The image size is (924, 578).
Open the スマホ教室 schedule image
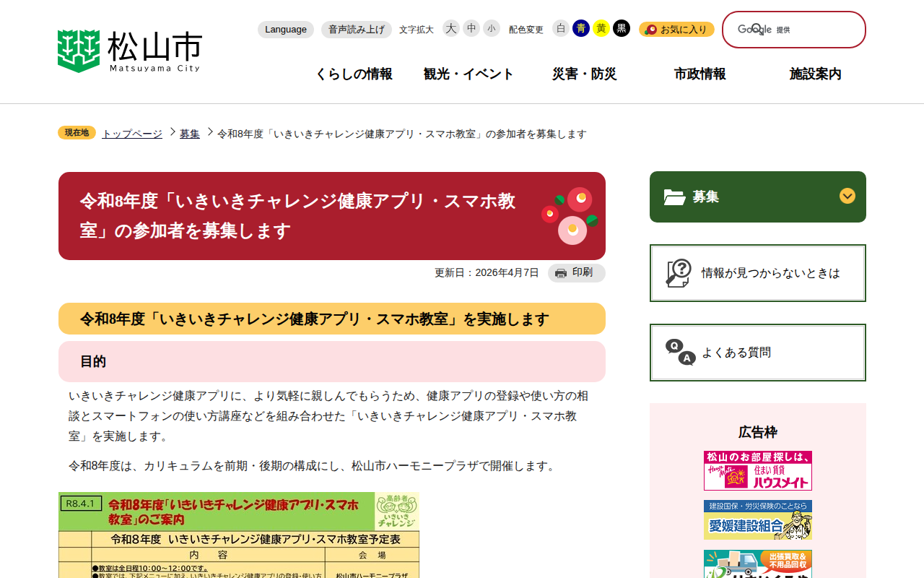pyautogui.click(x=239, y=535)
